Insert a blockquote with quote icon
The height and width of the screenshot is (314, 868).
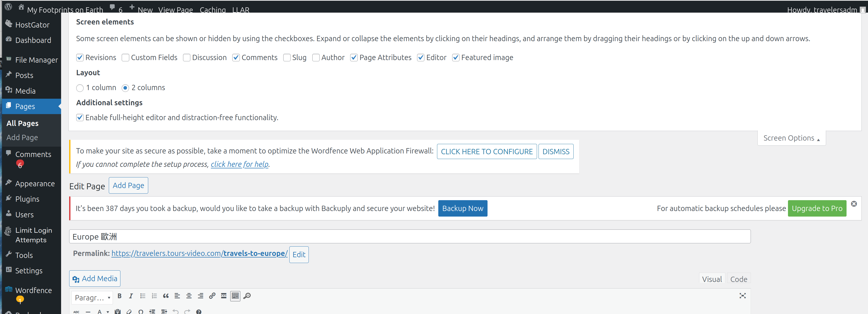tap(165, 296)
